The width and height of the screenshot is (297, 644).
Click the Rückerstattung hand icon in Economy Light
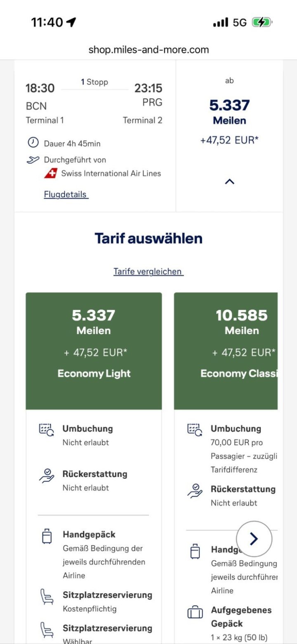pos(46,475)
